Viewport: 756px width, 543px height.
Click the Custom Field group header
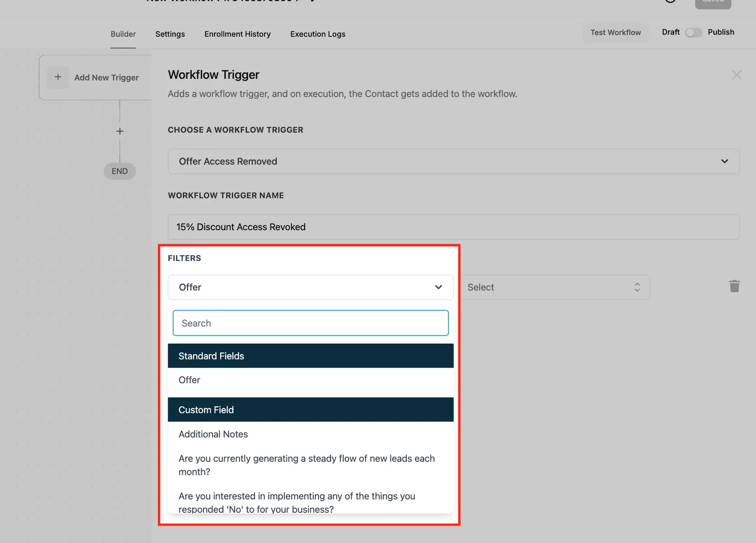pos(310,410)
